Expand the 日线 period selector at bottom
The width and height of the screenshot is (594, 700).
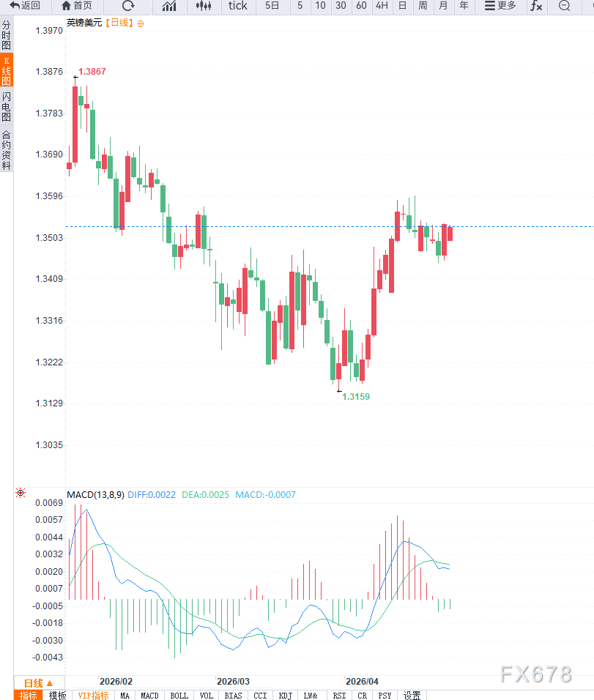(34, 683)
